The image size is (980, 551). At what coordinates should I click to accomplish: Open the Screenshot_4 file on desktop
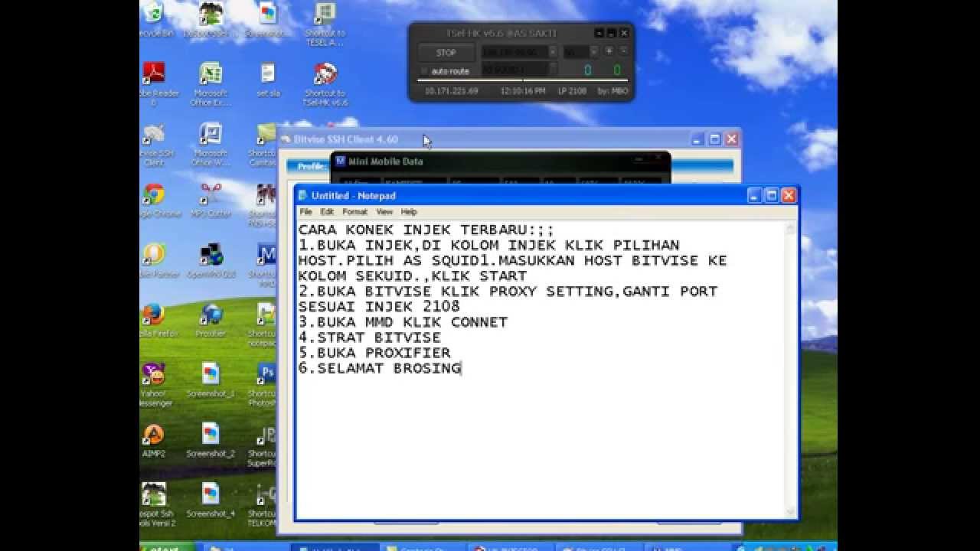(x=210, y=500)
